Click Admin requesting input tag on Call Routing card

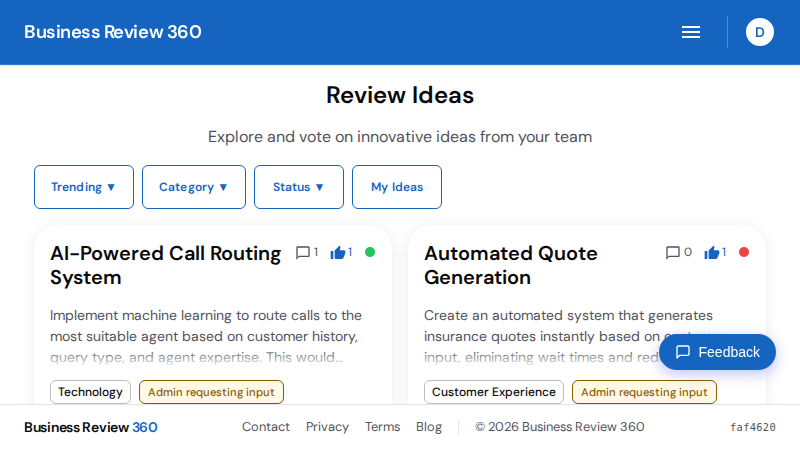(211, 392)
